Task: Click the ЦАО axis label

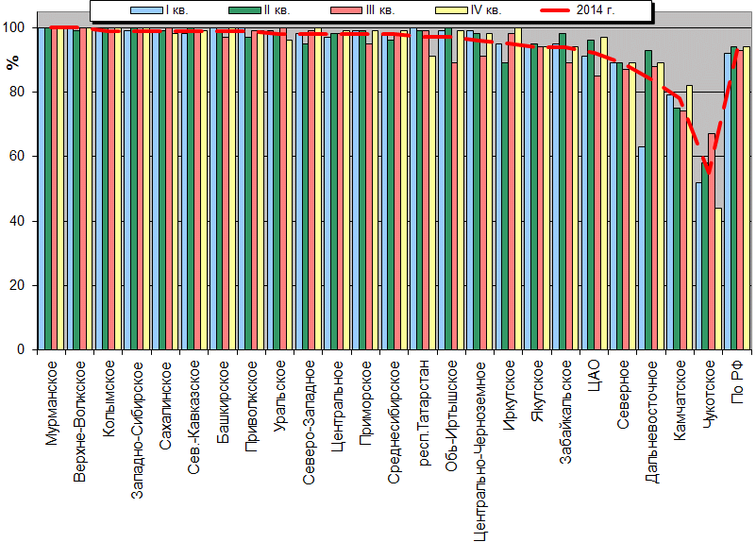Action: point(594,376)
